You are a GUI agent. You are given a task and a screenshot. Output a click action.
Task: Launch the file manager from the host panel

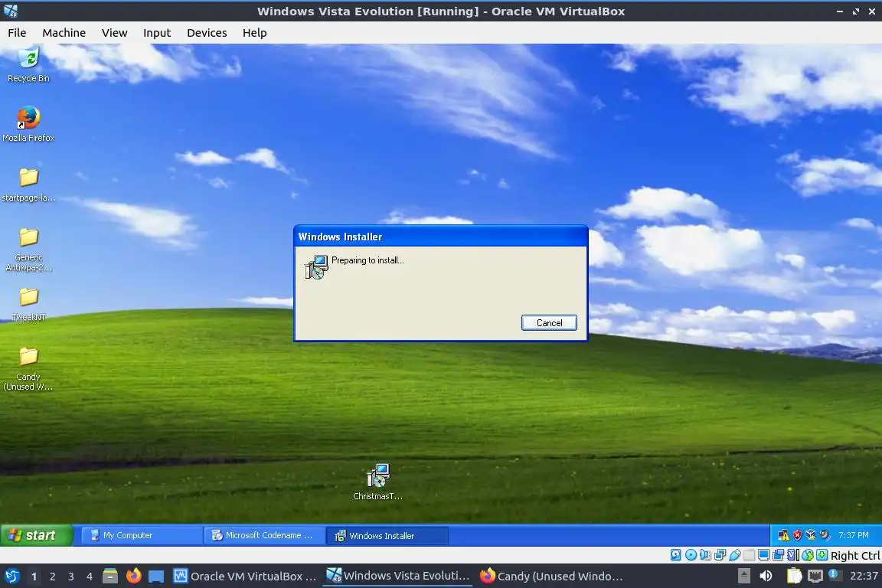click(x=110, y=576)
